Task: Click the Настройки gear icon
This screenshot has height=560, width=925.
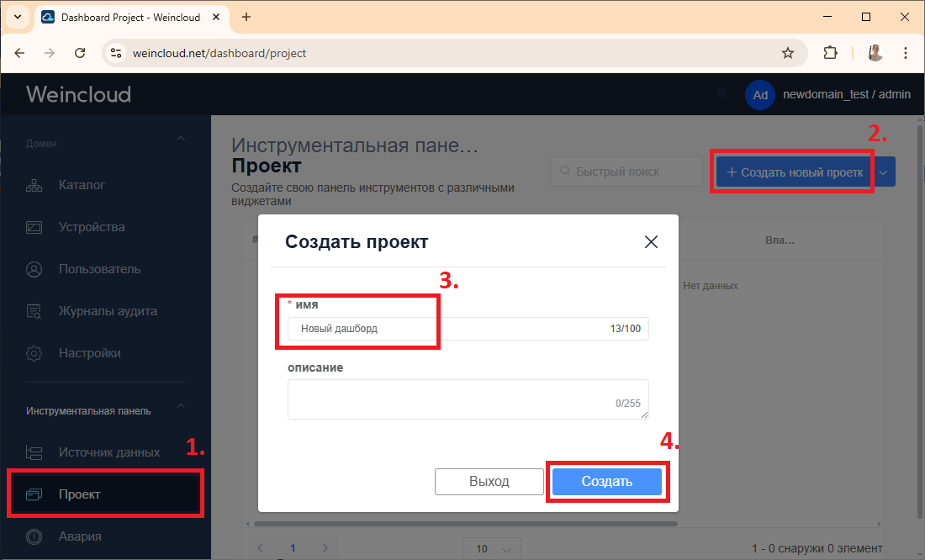Action: pyautogui.click(x=34, y=353)
